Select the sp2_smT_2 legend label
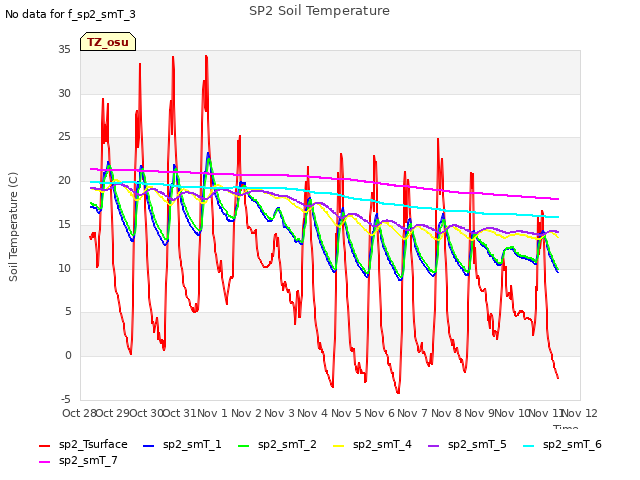640x480 pixels. [x=287, y=444]
